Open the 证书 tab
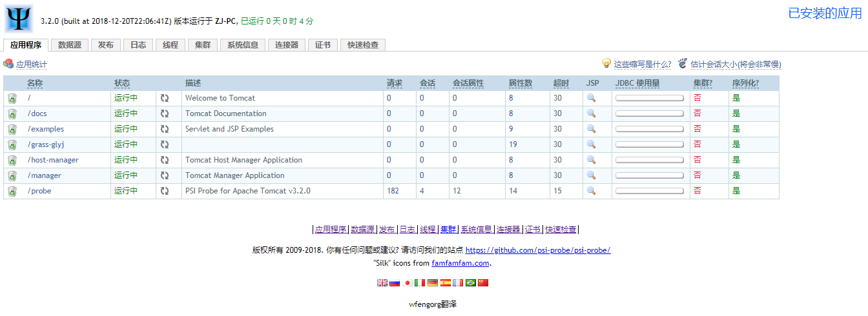Screen dimensions: 868x316 point(323,45)
